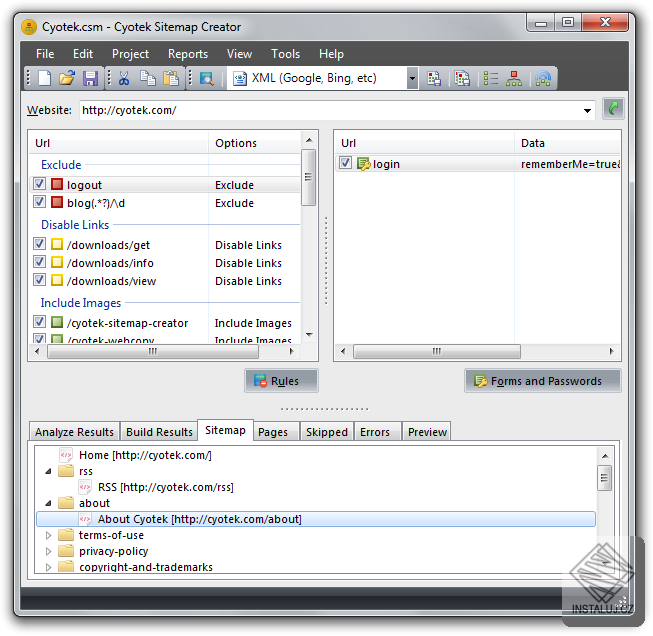Expand the copyright-and-trademarks folder
The width and height of the screenshot is (653, 636).
[48, 567]
